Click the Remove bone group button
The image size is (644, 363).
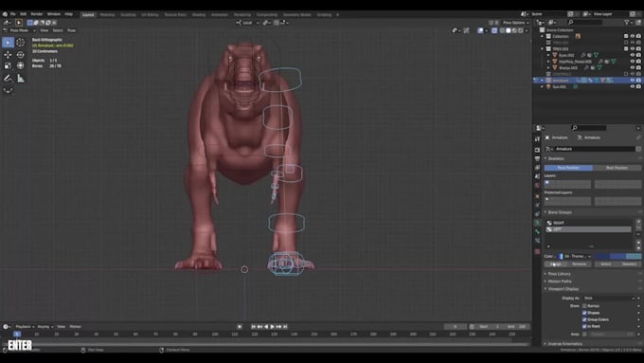pos(579,263)
